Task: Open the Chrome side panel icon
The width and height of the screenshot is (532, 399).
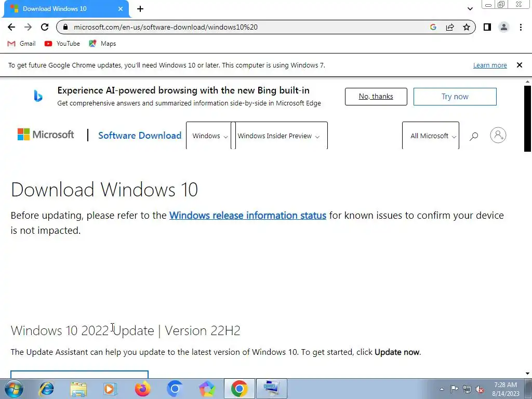Action: pos(487,27)
